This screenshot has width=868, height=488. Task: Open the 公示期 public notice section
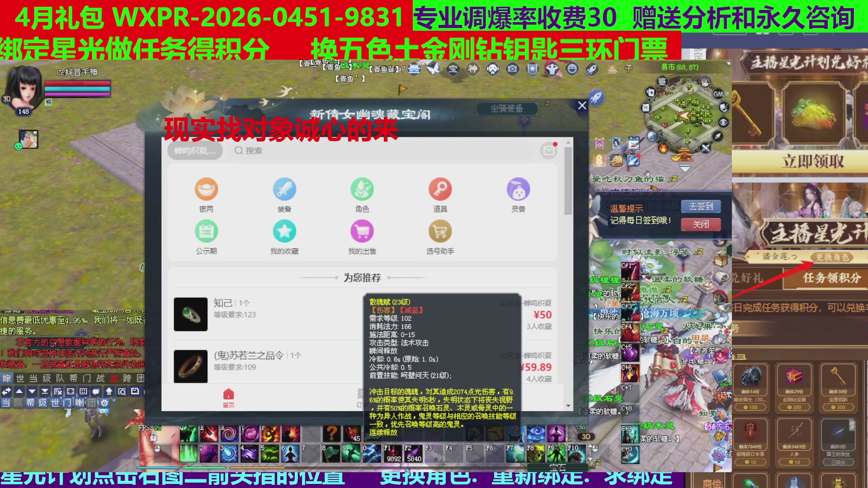pos(206,237)
